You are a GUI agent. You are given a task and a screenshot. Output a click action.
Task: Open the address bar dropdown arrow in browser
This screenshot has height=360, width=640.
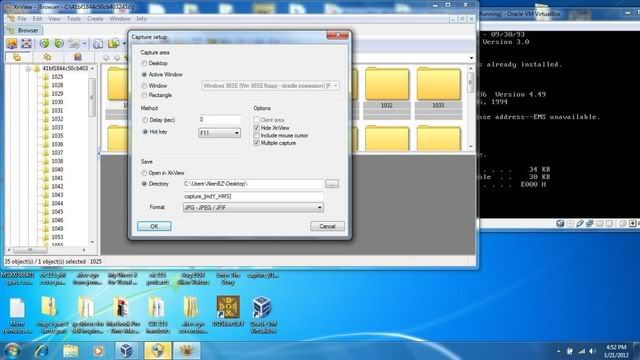471,58
